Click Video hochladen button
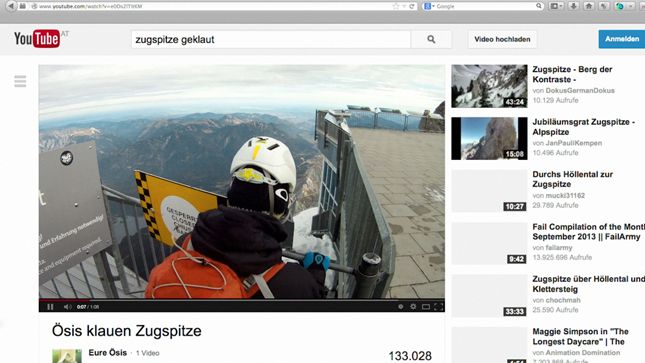 502,39
